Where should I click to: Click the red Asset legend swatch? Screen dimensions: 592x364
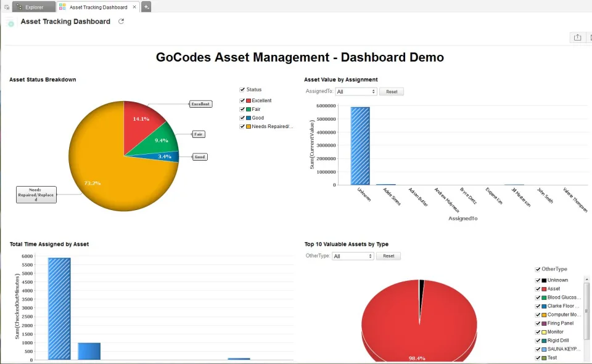(544, 289)
